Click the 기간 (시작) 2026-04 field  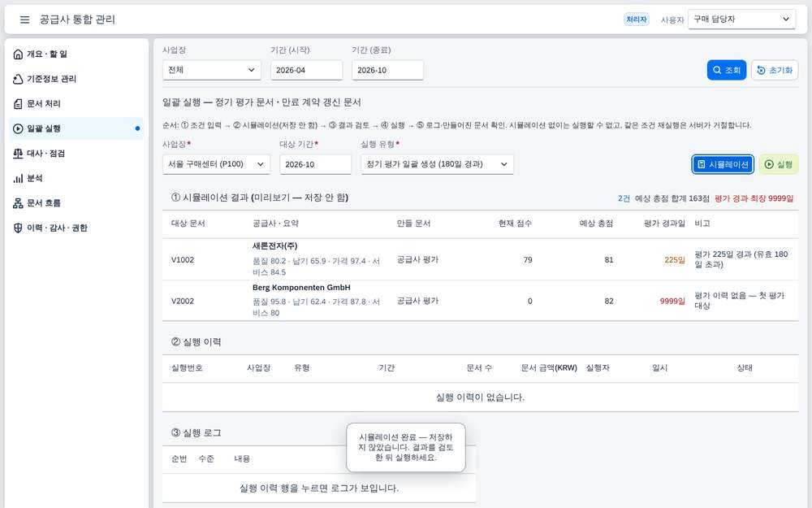click(x=307, y=70)
